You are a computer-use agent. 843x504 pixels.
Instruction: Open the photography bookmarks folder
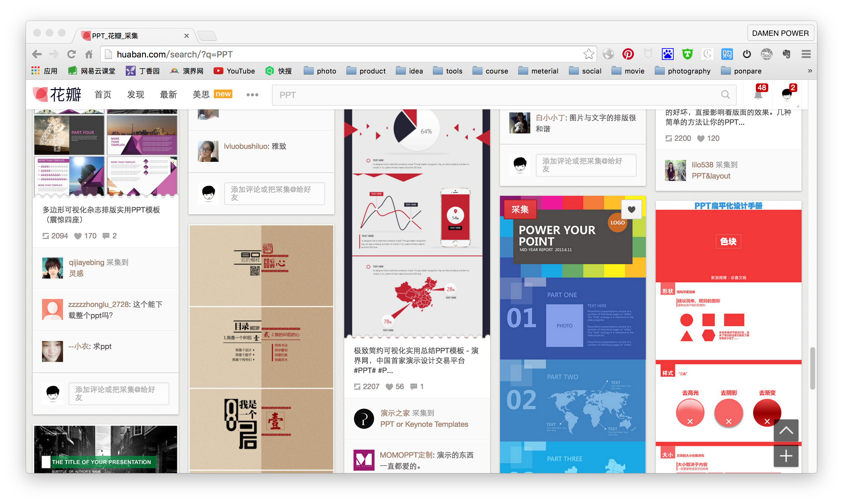pyautogui.click(x=682, y=71)
